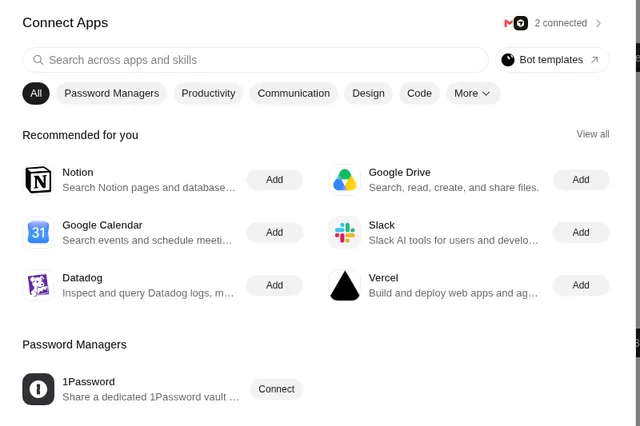
Task: Click 'Search events and schedule meeti…' description
Action: pyautogui.click(x=147, y=240)
